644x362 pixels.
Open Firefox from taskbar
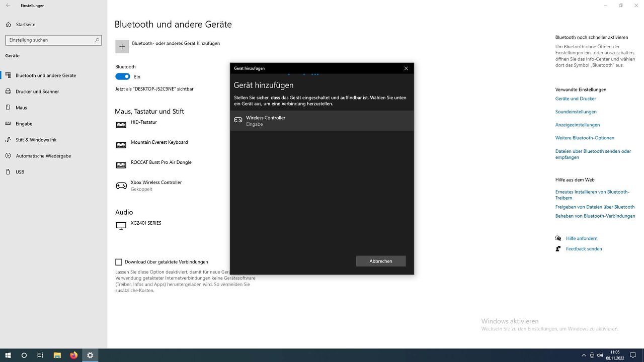coord(73,355)
